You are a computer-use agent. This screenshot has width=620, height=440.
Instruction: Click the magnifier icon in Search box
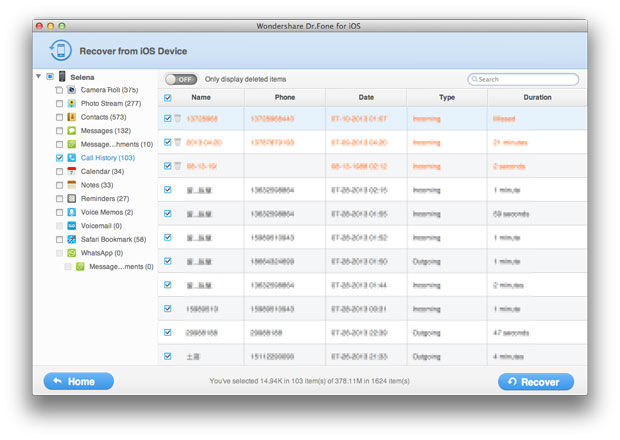click(x=474, y=79)
